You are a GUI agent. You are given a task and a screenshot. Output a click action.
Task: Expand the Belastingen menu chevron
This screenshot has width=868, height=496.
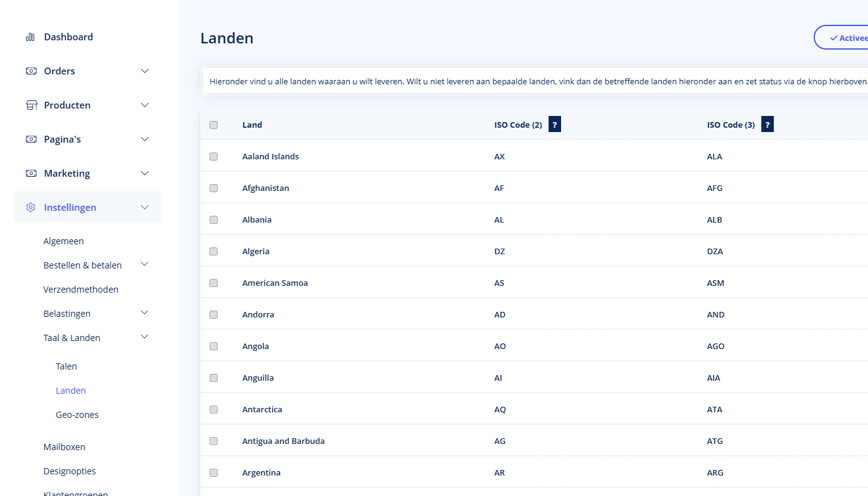pyautogui.click(x=144, y=312)
